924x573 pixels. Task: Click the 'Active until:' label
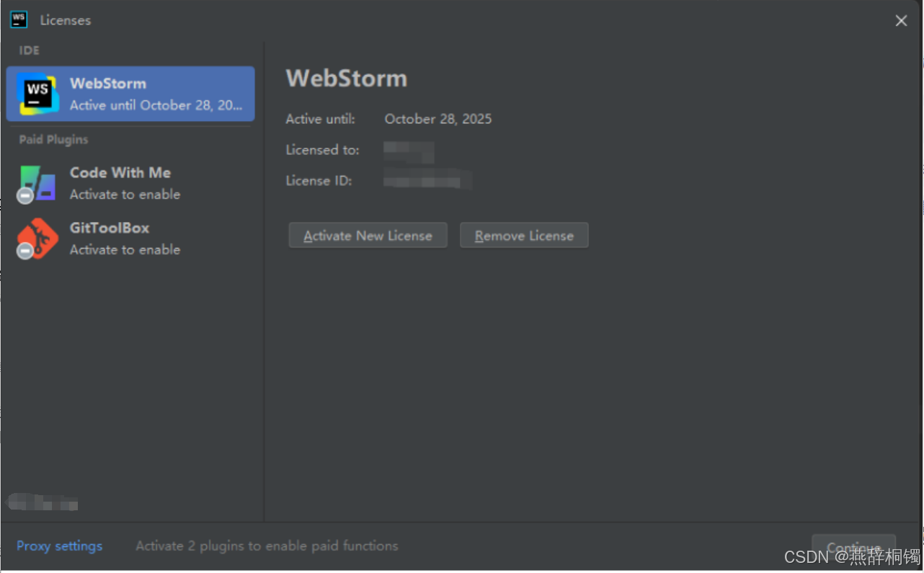tap(320, 119)
